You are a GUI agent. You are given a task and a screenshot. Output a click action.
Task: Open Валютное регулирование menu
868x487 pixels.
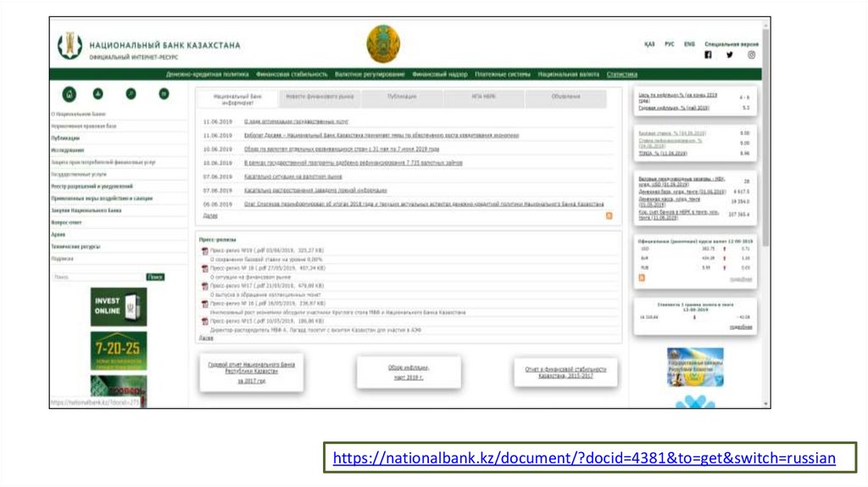(370, 75)
